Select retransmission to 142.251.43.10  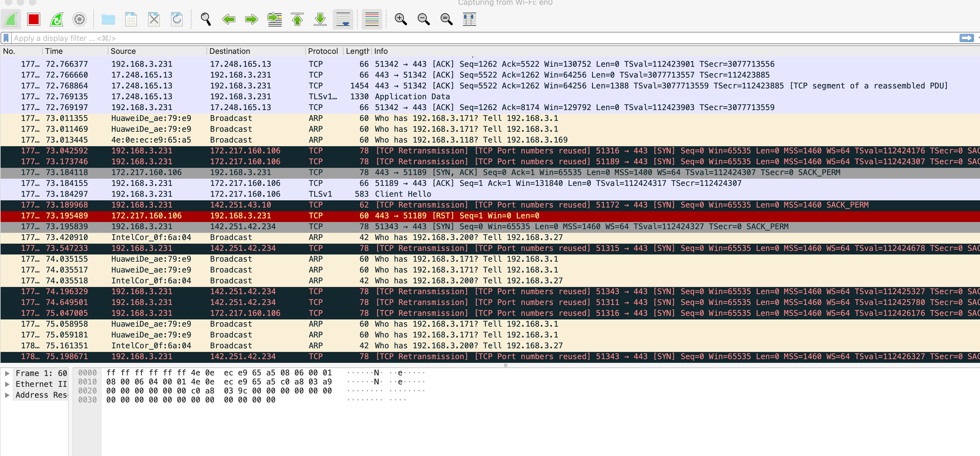tap(490, 205)
